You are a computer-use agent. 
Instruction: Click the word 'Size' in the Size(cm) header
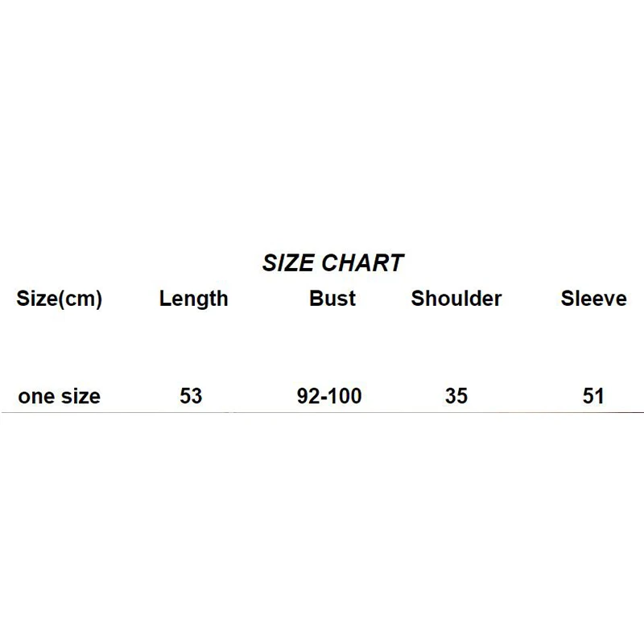pos(36,299)
